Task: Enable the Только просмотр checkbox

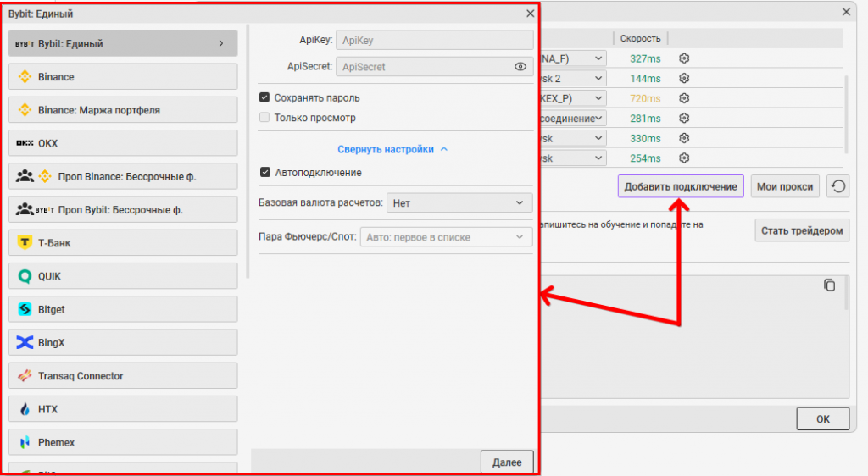Action: point(264,117)
